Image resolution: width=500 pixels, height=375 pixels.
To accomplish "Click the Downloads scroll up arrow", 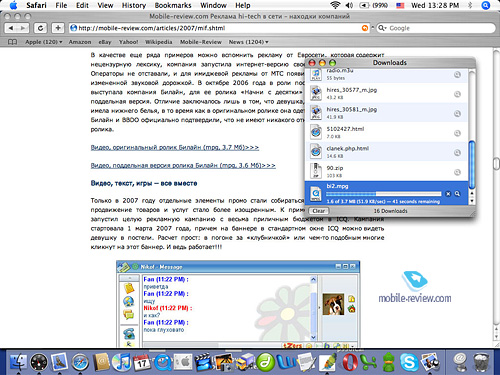I will point(472,193).
